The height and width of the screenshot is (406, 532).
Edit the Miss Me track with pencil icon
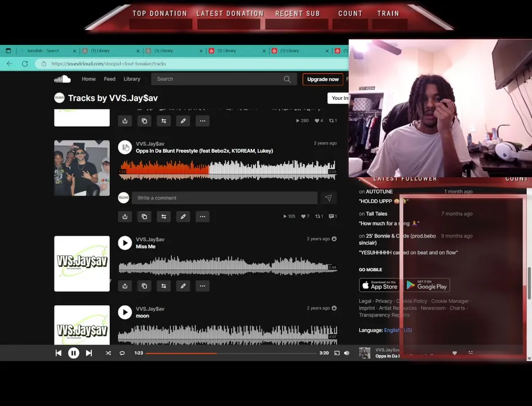(183, 286)
